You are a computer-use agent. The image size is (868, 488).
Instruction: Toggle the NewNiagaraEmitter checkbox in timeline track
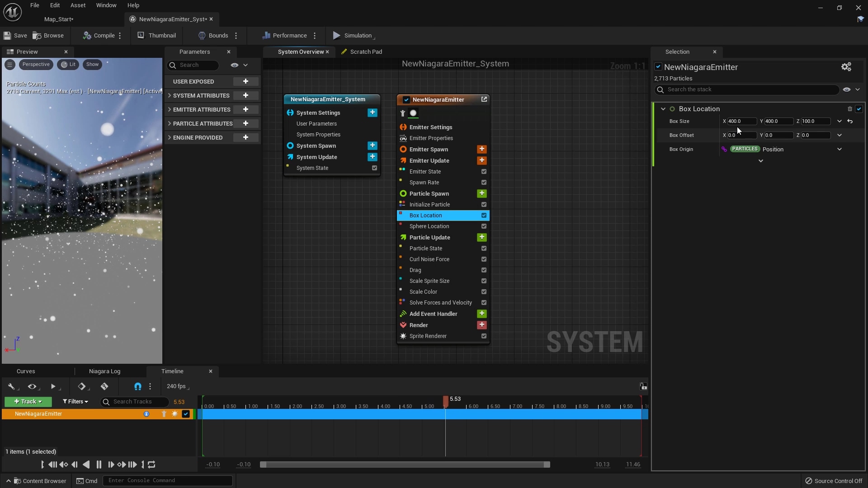(x=185, y=414)
